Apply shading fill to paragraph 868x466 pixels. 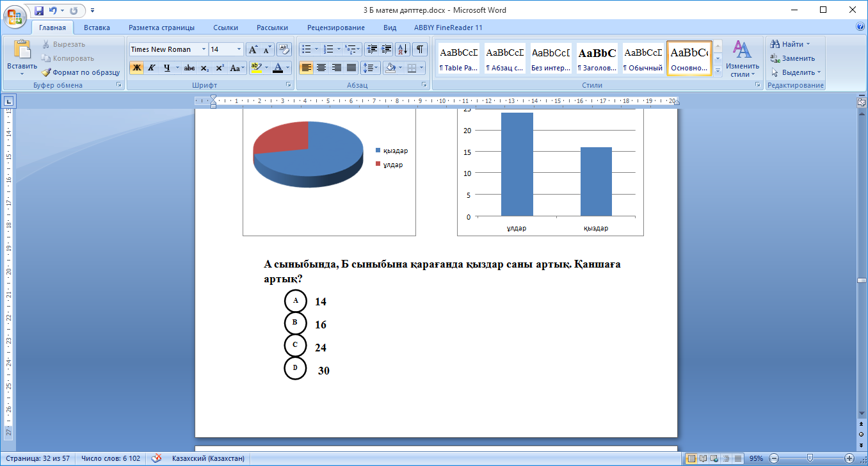tap(390, 68)
